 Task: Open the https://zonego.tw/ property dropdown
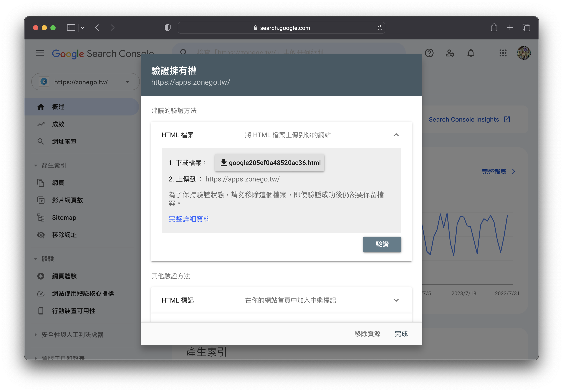85,82
